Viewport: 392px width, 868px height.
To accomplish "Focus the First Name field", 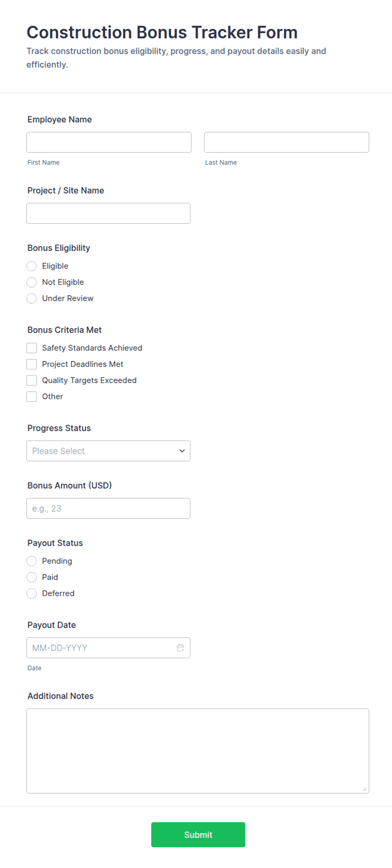I will point(109,142).
